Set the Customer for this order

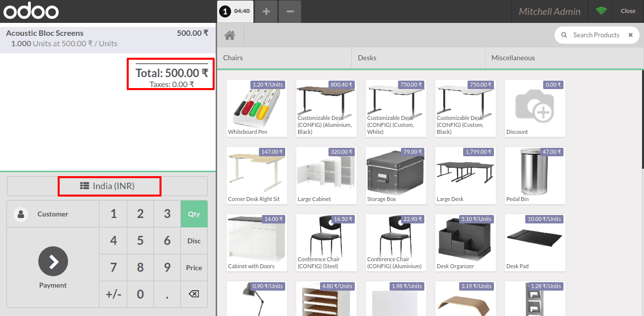pos(53,214)
